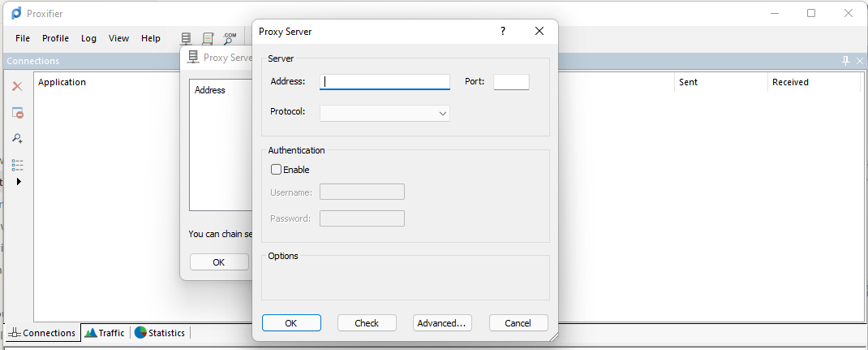Click the list view sidebar icon
868x350 pixels.
17,164
